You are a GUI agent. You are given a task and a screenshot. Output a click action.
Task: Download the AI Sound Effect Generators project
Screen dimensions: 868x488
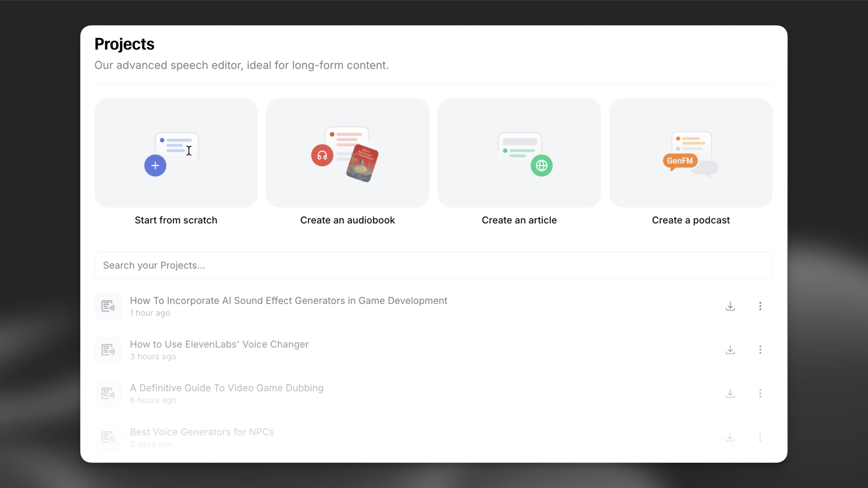point(730,306)
